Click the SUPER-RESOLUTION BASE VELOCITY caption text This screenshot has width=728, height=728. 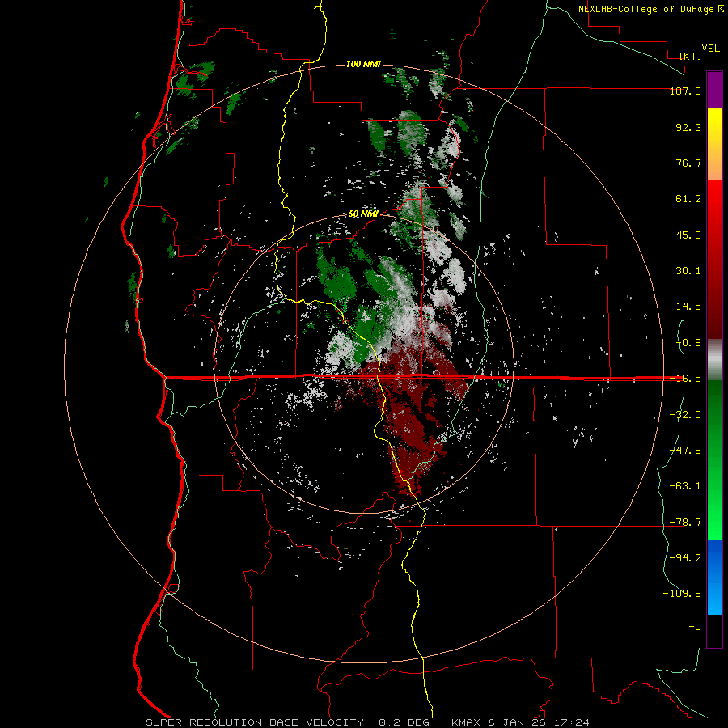[x=255, y=722]
